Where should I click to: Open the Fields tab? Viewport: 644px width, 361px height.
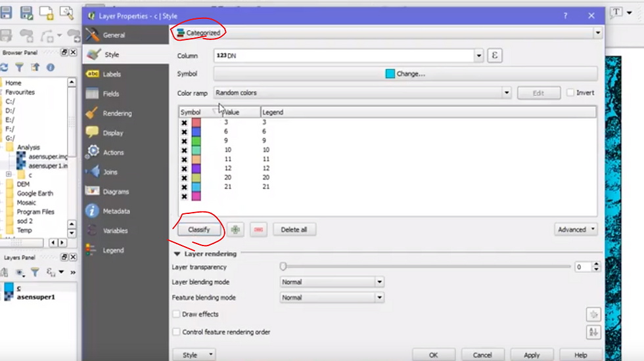click(126, 93)
